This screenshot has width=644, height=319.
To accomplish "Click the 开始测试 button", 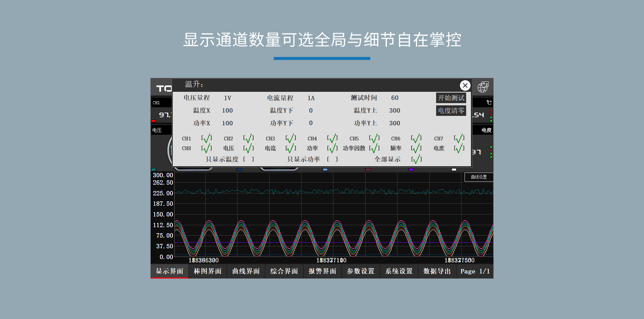I will pos(451,98).
